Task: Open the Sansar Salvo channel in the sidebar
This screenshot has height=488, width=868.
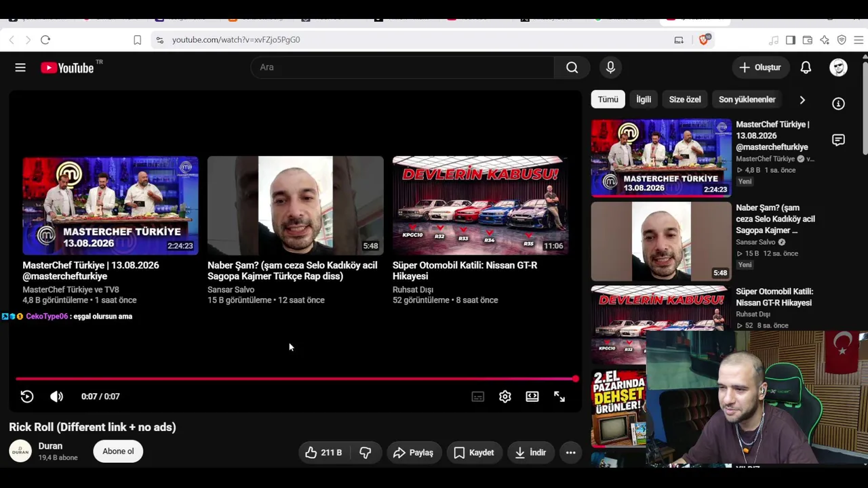Action: coord(755,242)
